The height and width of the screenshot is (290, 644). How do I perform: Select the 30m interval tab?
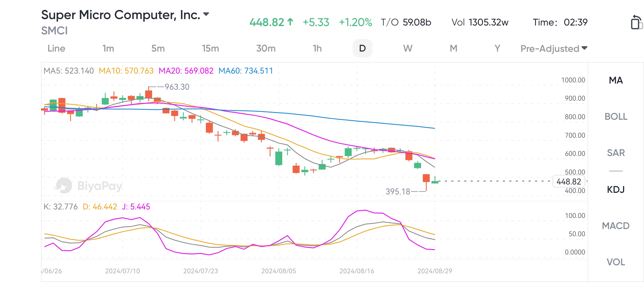click(266, 48)
